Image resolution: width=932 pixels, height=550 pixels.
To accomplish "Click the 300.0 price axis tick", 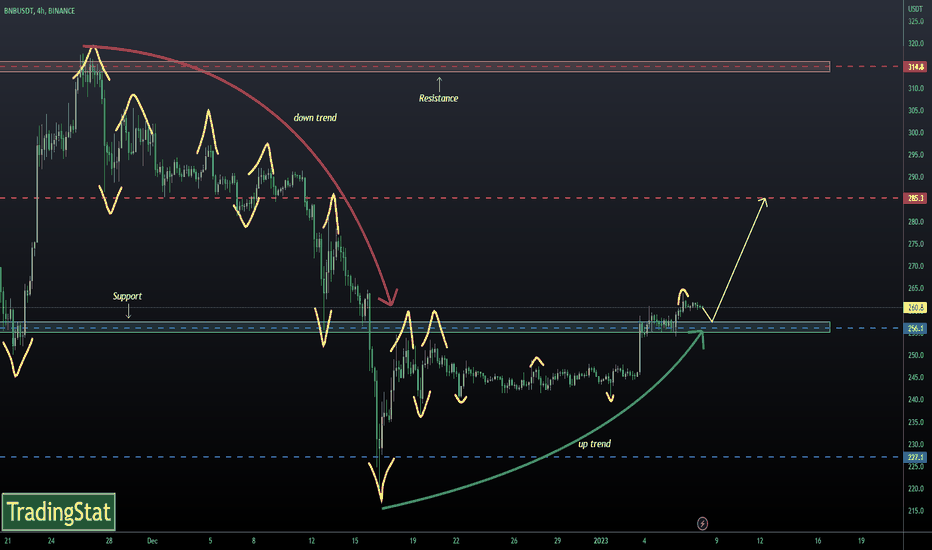I will 916,133.
